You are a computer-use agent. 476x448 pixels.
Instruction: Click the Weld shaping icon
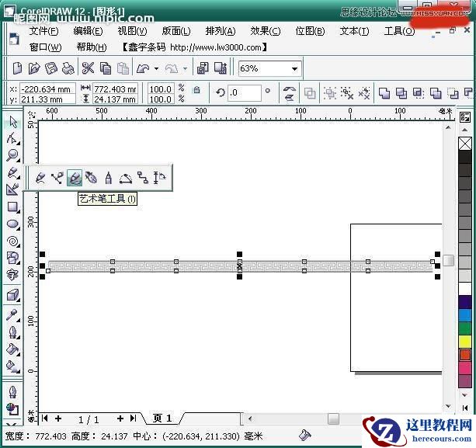384,93
